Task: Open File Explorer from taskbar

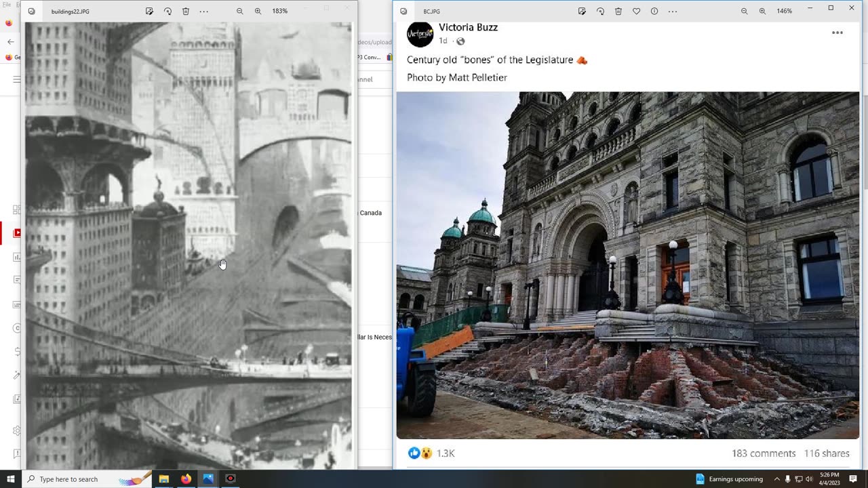Action: 163,479
